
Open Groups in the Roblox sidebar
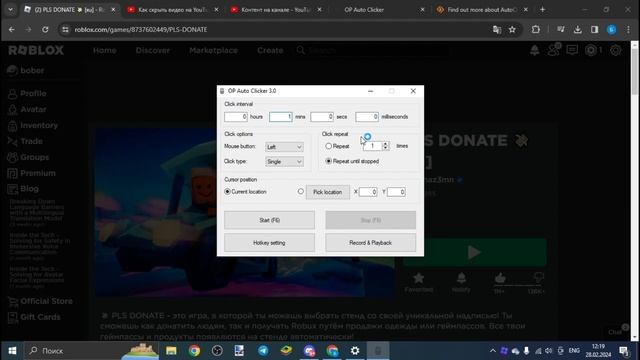(28, 157)
